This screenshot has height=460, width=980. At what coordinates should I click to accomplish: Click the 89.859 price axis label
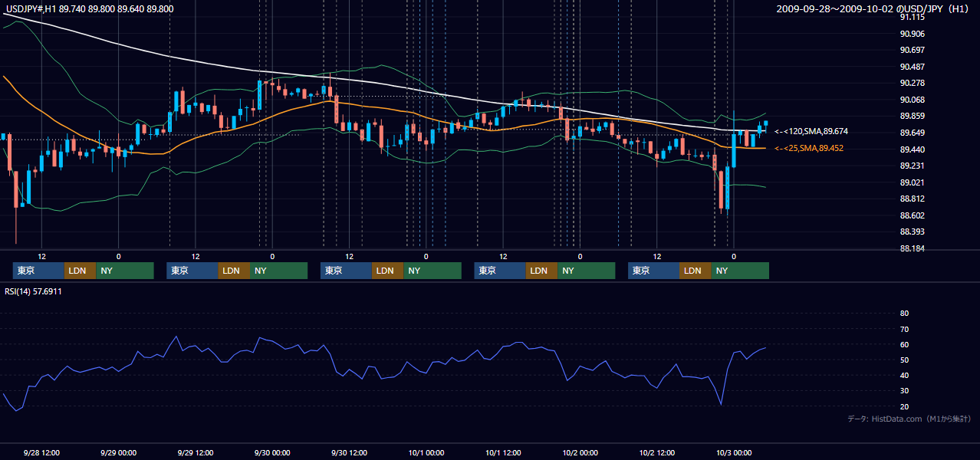click(912, 116)
